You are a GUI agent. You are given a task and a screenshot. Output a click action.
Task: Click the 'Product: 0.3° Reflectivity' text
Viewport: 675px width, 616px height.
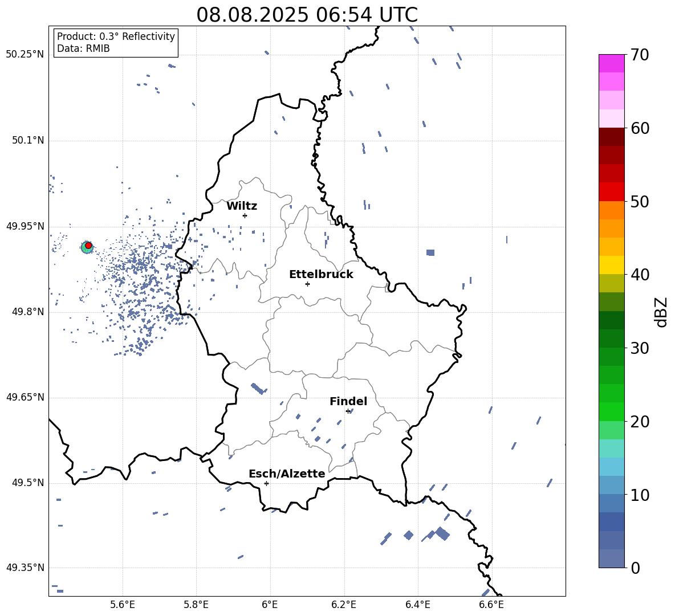[x=116, y=36]
